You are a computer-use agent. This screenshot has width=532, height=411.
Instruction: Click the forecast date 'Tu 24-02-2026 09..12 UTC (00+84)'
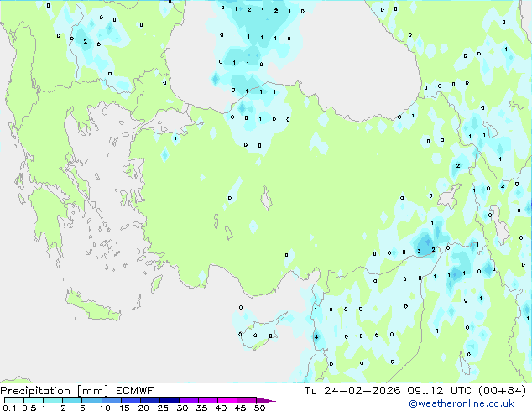pyautogui.click(x=415, y=391)
